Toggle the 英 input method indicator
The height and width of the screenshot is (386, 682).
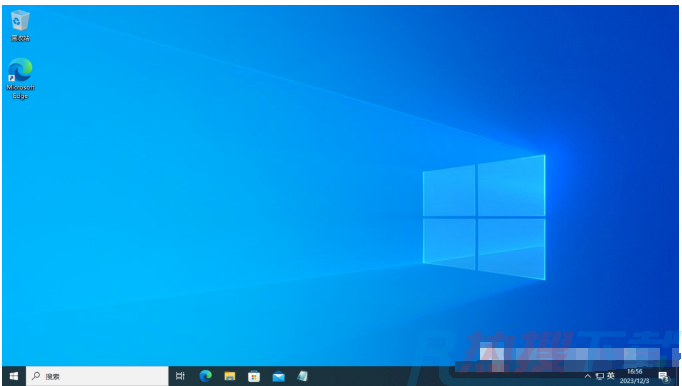[x=611, y=376]
